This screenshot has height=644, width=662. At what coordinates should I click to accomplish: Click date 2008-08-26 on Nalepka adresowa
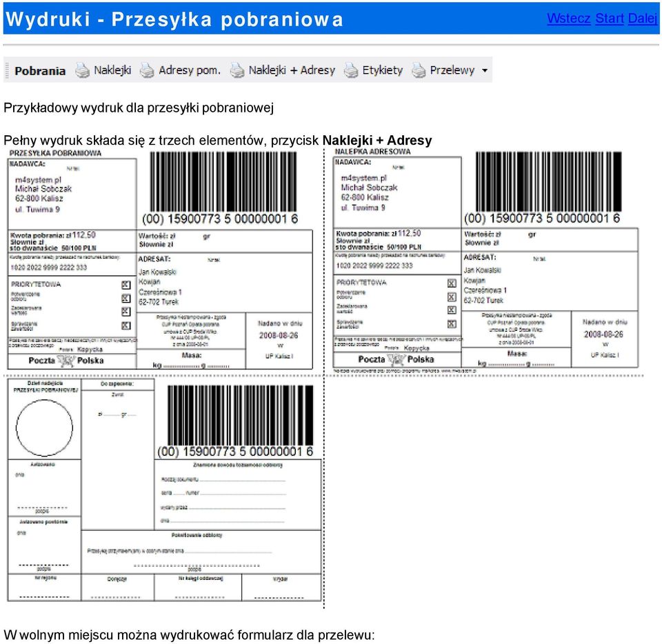click(604, 334)
